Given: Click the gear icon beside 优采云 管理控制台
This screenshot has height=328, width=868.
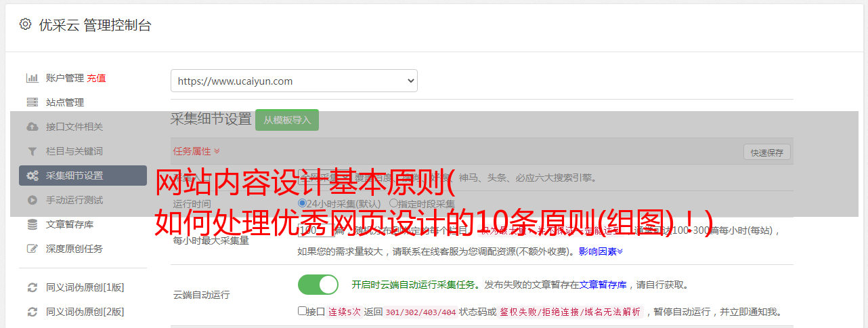Looking at the screenshot, I should coord(25,24).
